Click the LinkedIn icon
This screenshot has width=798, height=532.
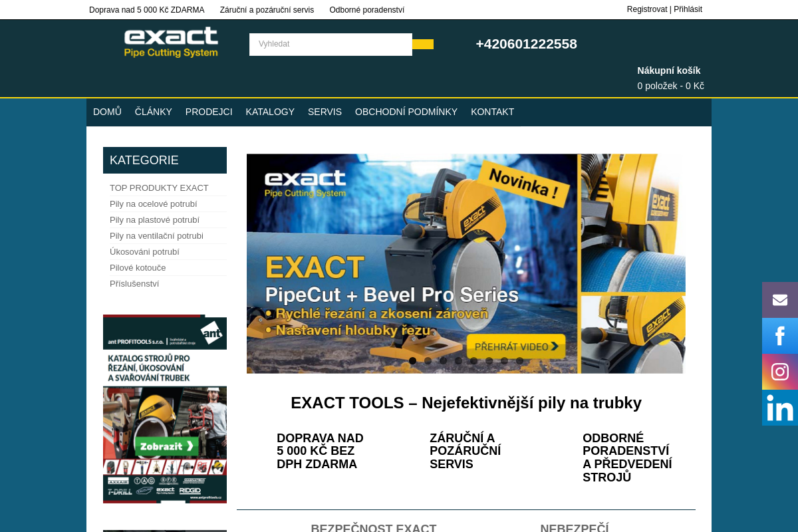pyautogui.click(x=779, y=408)
